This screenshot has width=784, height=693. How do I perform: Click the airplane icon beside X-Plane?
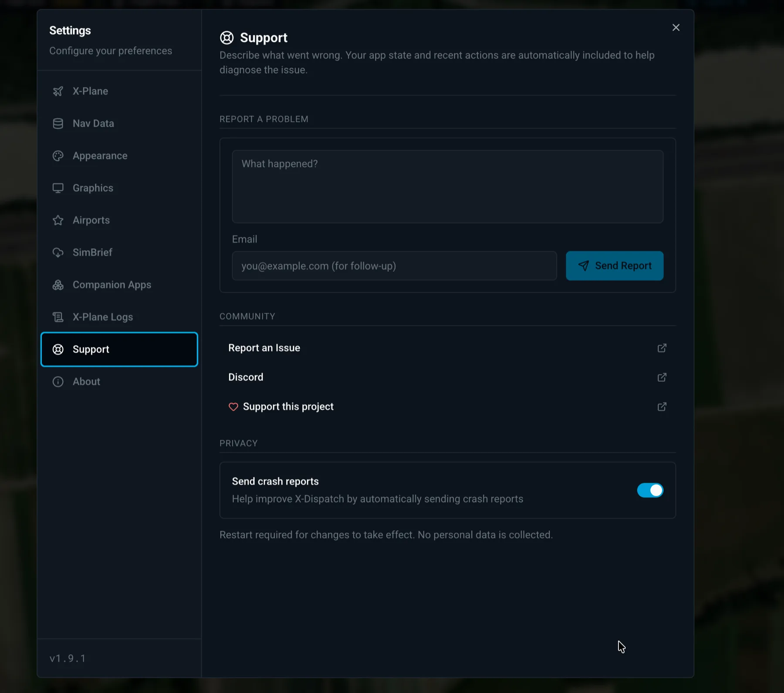point(58,91)
